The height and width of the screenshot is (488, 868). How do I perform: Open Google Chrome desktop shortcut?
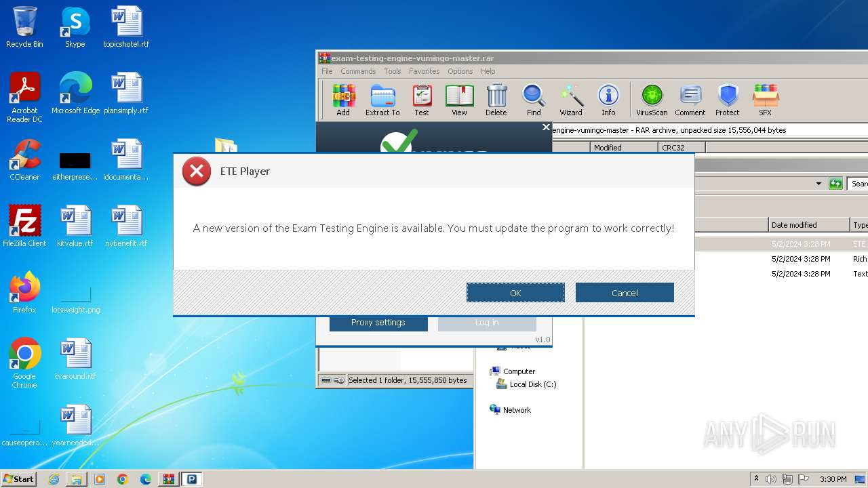point(24,363)
